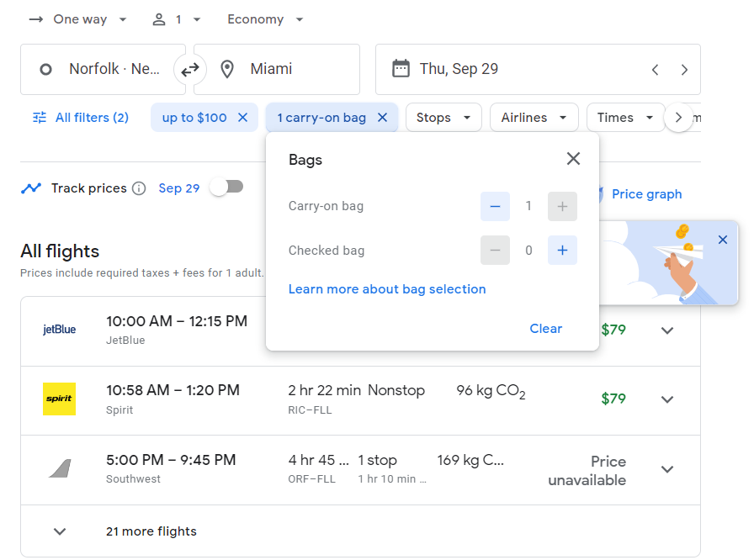The width and height of the screenshot is (754, 560).
Task: Click the Track prices trend line icon
Action: click(31, 188)
